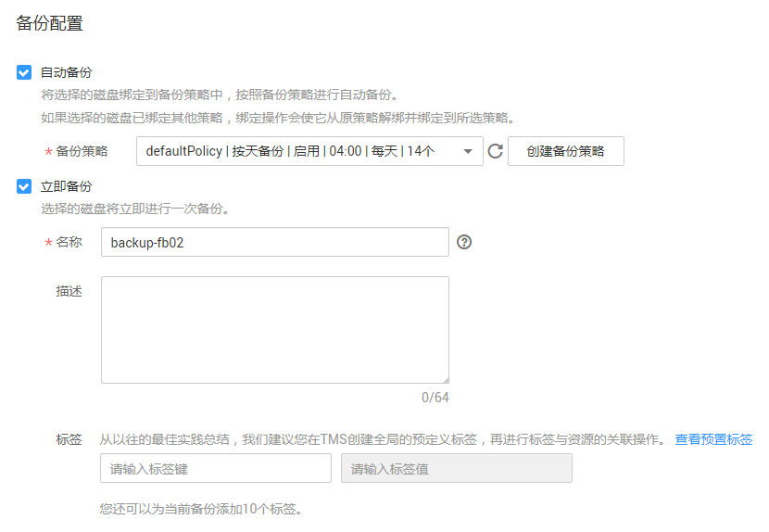Click the 请输入标签键 input field
This screenshot has height=532, width=769.
pyautogui.click(x=216, y=468)
